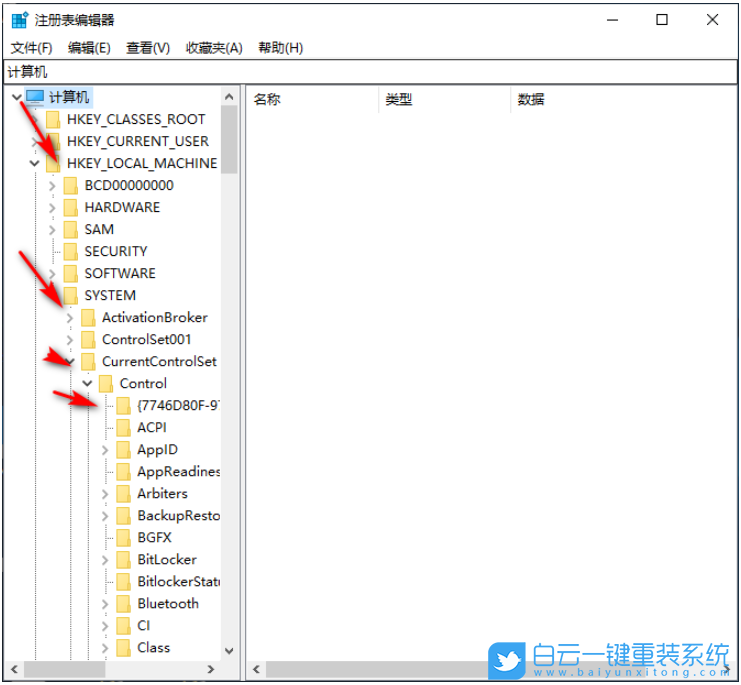Viewport: 741px width, 685px height.
Task: Click the SOFTWARE folder icon
Action: (70, 274)
